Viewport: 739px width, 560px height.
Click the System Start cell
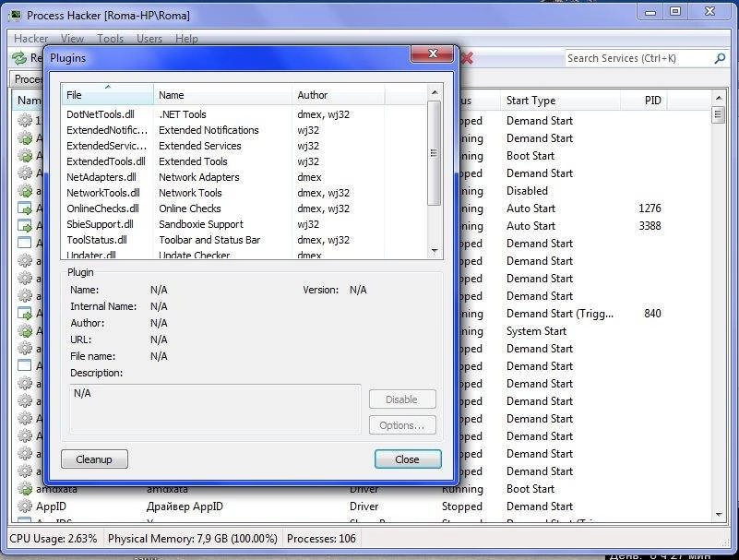pyautogui.click(x=536, y=331)
